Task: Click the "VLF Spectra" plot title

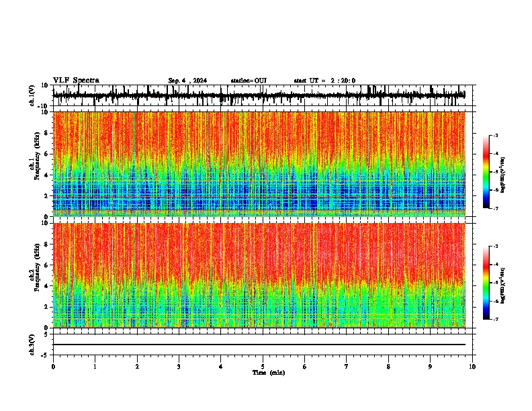Action: (76, 81)
